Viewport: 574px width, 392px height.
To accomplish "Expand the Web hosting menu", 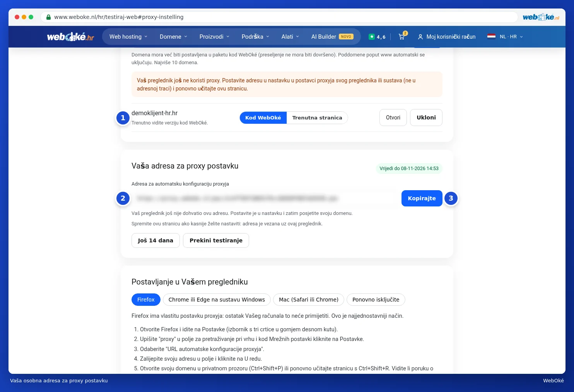I will pos(128,37).
